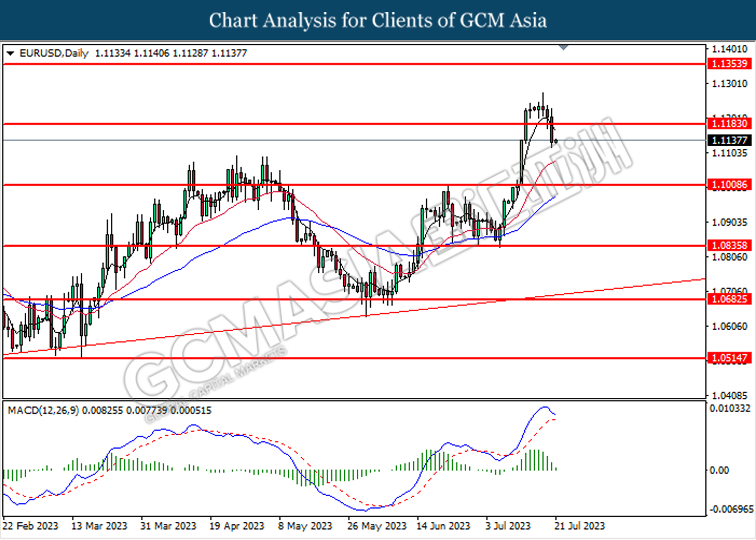Click the current price 1.11377 label

[x=729, y=140]
